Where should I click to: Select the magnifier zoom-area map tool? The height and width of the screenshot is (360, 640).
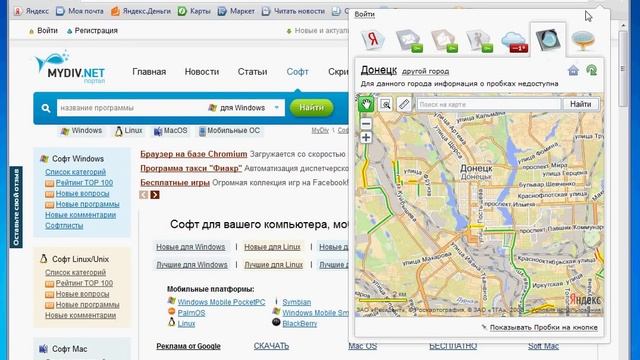[385, 104]
